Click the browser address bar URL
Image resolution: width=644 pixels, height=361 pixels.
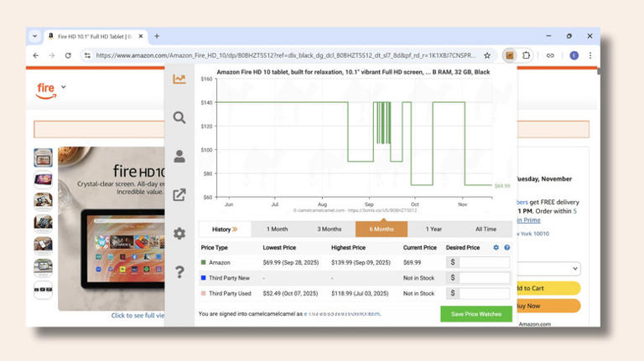pos(285,55)
